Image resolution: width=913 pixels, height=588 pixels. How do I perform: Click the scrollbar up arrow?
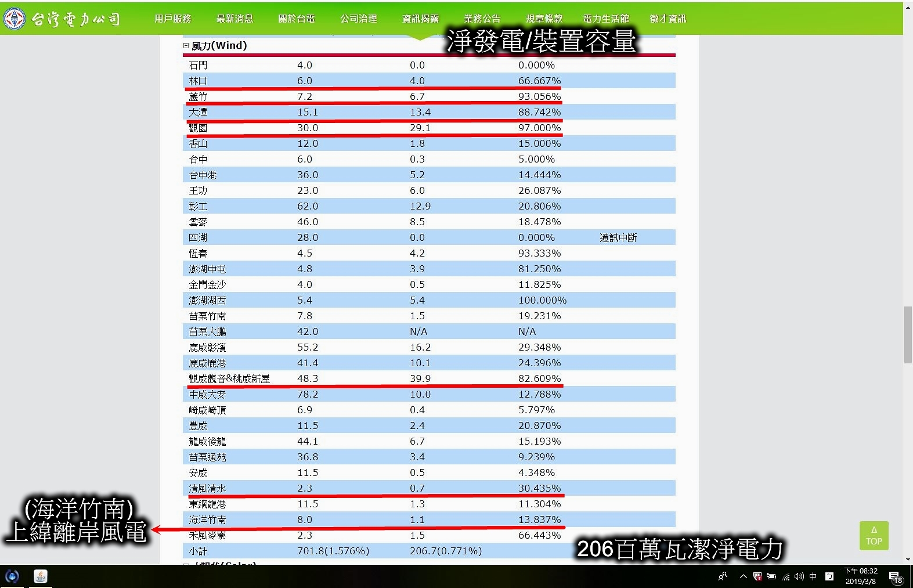click(x=908, y=6)
